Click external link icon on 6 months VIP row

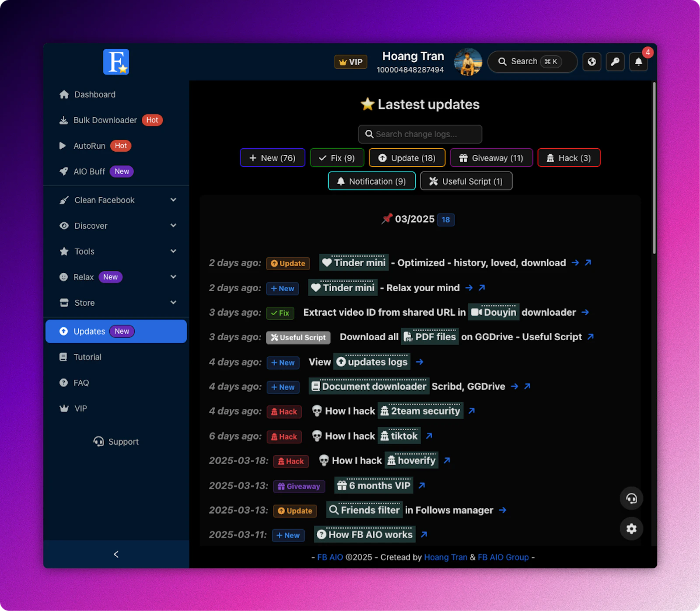(422, 485)
